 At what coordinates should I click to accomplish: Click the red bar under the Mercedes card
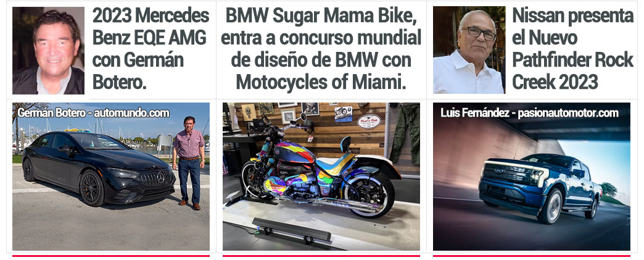(x=111, y=256)
